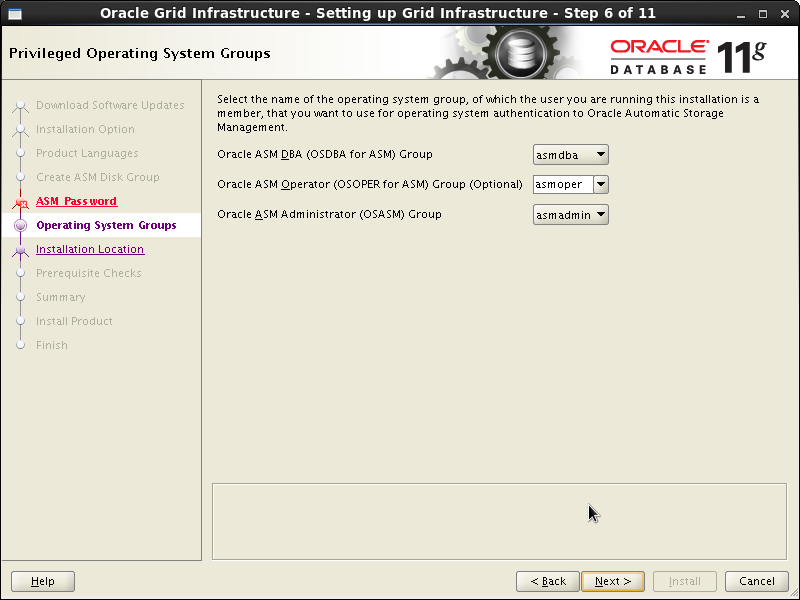The width and height of the screenshot is (800, 600).
Task: Click the Oracle ASM Operator group label
Action: click(369, 184)
